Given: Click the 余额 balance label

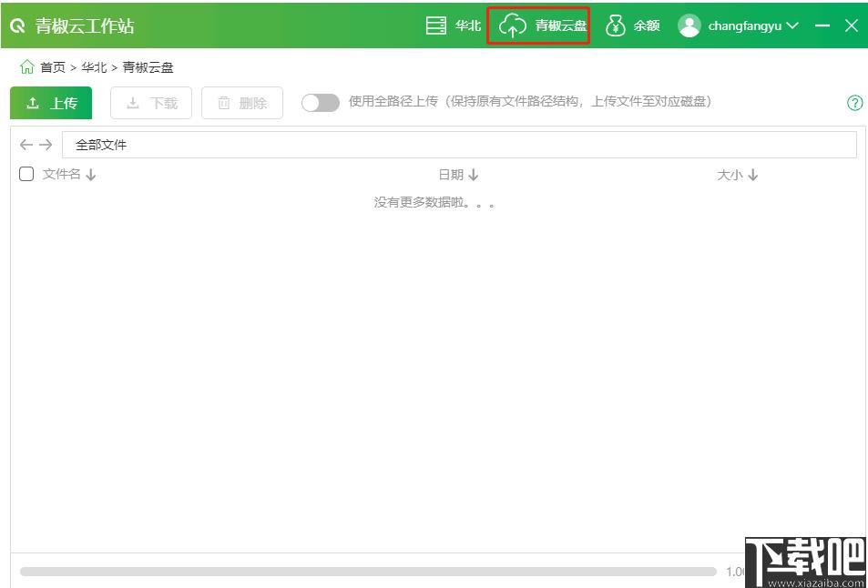Looking at the screenshot, I should point(647,25).
